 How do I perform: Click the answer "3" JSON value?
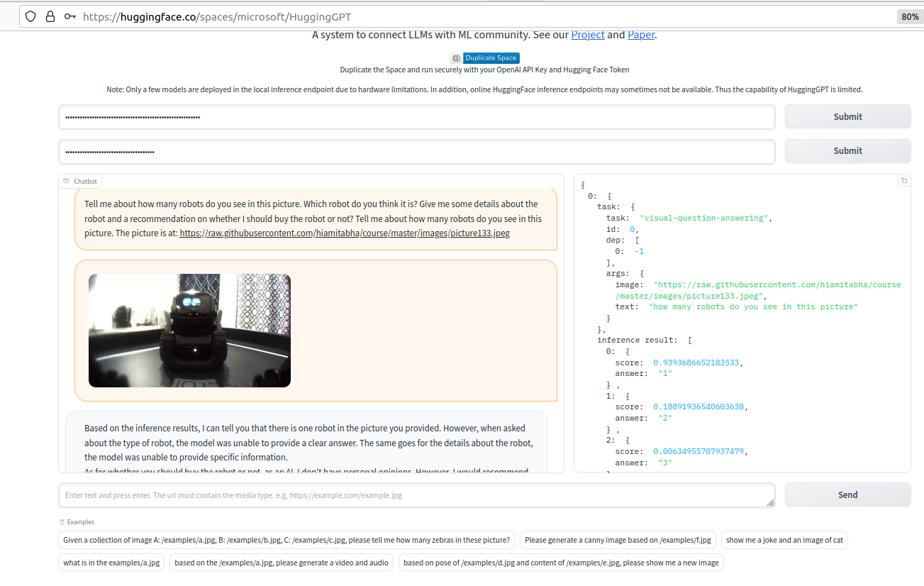tap(665, 463)
